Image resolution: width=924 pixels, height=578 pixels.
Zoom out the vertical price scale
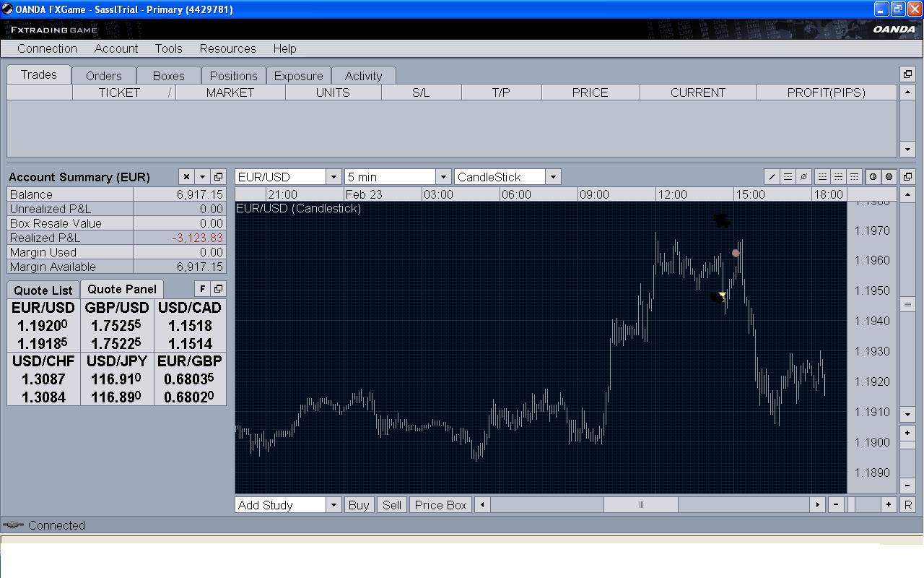click(907, 486)
